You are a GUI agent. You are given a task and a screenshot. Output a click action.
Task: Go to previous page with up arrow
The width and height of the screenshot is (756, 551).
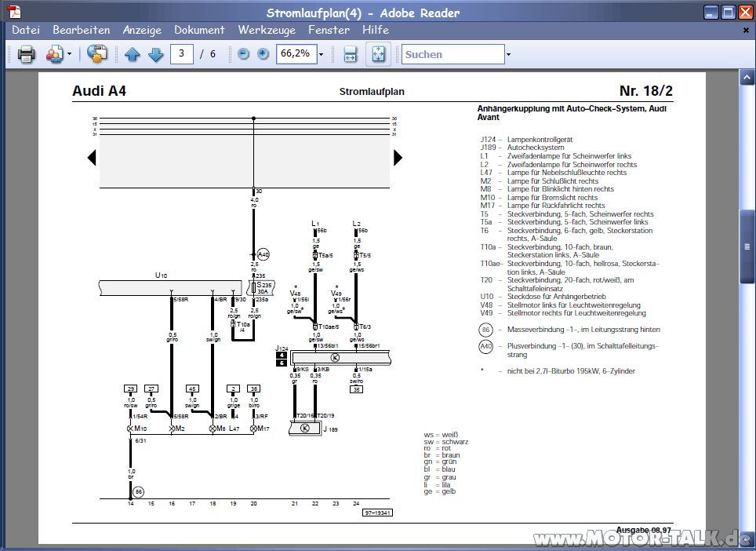[132, 54]
